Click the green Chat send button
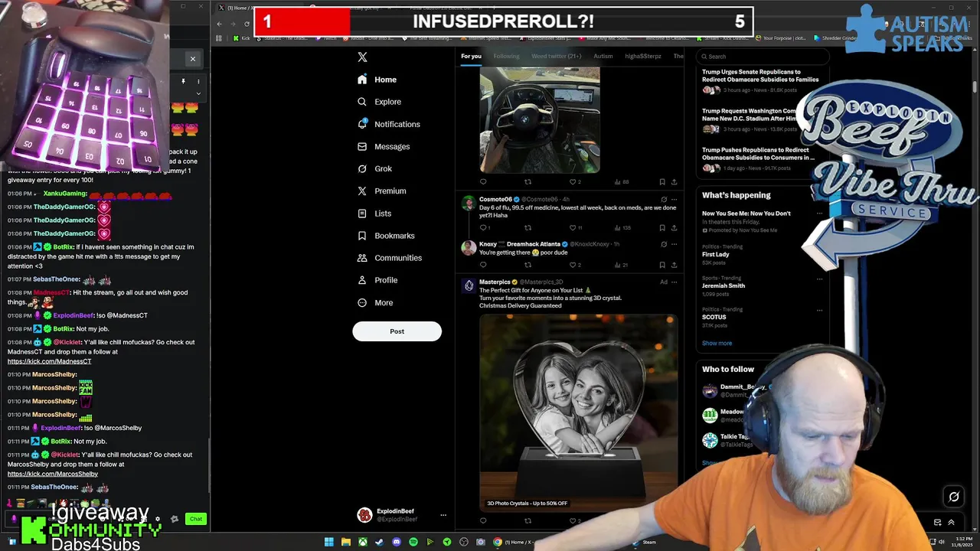This screenshot has width=980, height=551. 196,519
